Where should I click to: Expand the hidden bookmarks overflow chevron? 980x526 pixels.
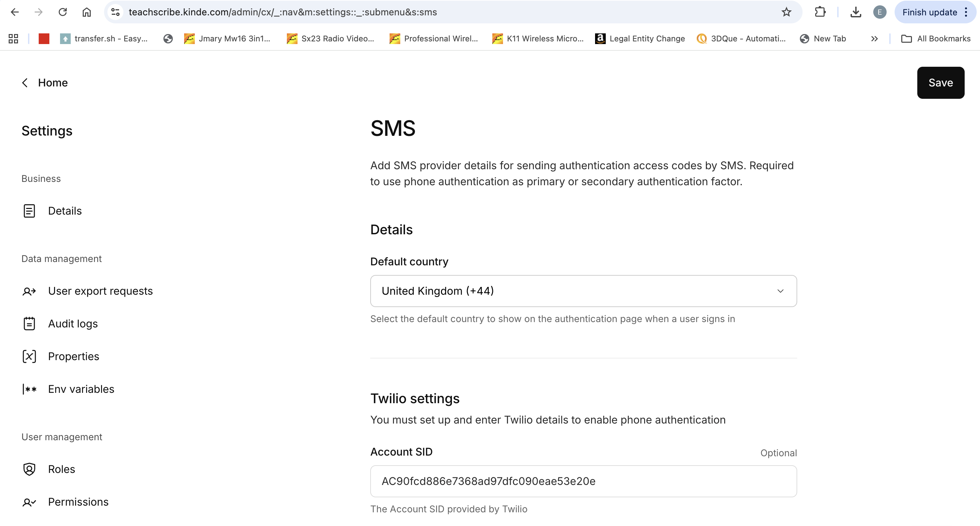[x=874, y=39]
